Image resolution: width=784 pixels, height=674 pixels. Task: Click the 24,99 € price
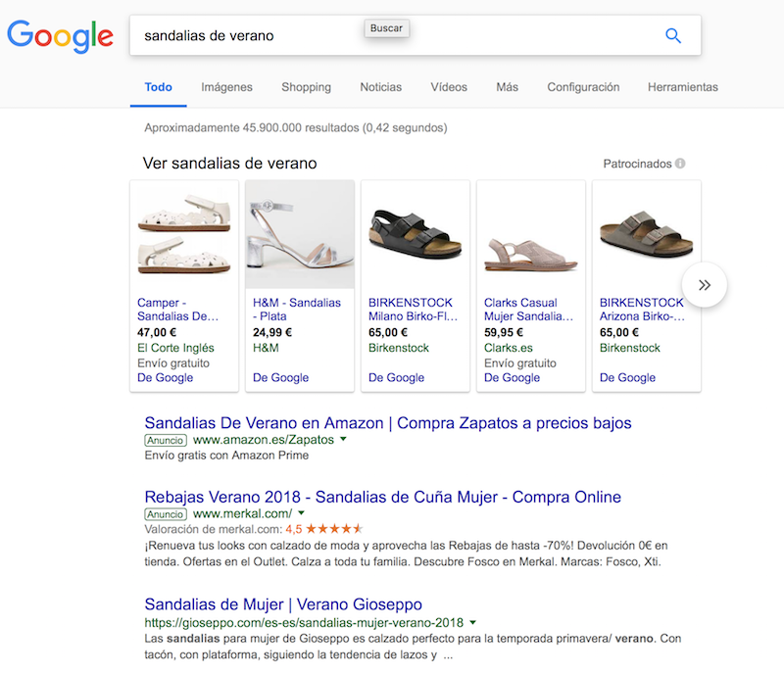pyautogui.click(x=272, y=332)
